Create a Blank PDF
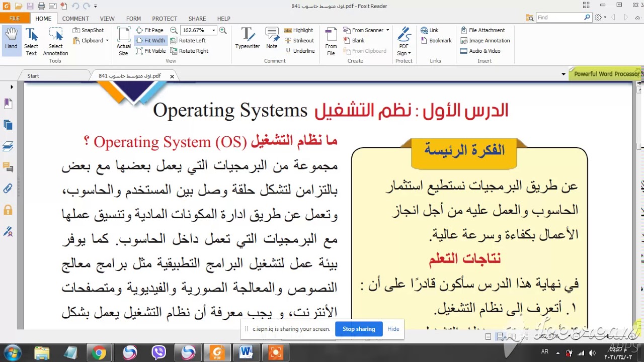Viewport: 644px width, 362px height. (x=354, y=41)
